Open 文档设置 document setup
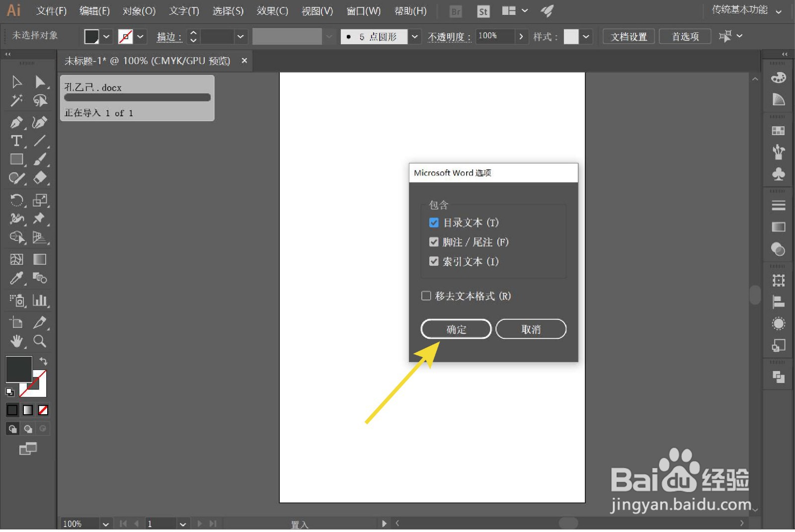 click(629, 37)
